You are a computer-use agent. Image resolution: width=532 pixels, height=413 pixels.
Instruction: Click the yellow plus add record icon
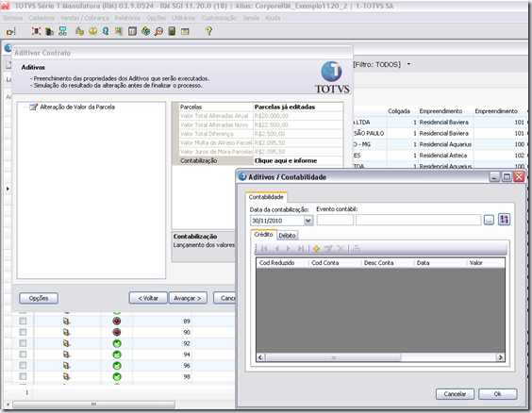coord(316,249)
